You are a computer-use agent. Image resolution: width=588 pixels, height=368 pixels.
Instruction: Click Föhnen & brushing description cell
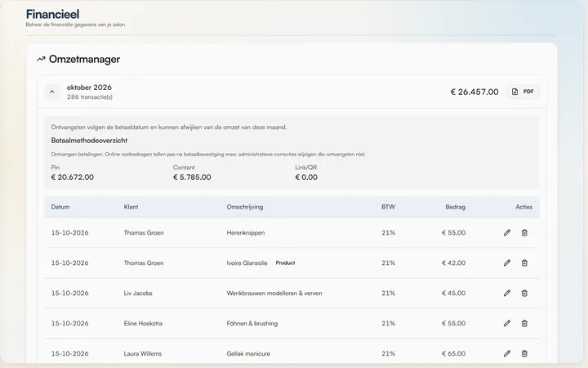[252, 323]
